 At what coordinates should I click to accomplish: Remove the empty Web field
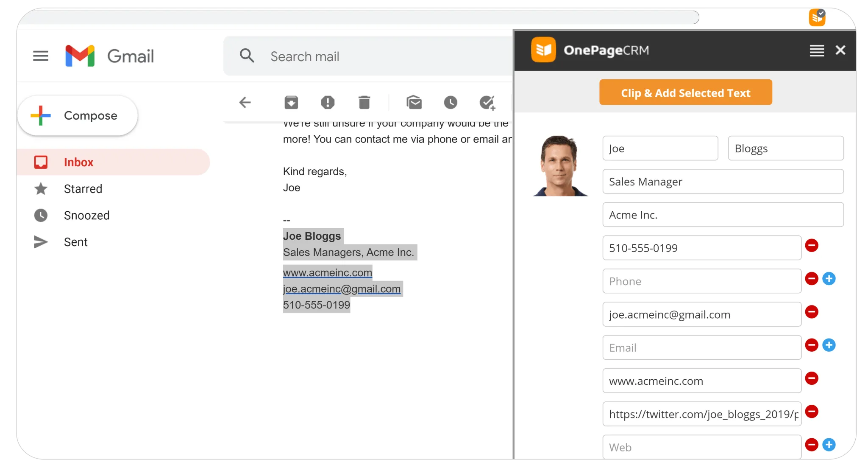click(812, 445)
